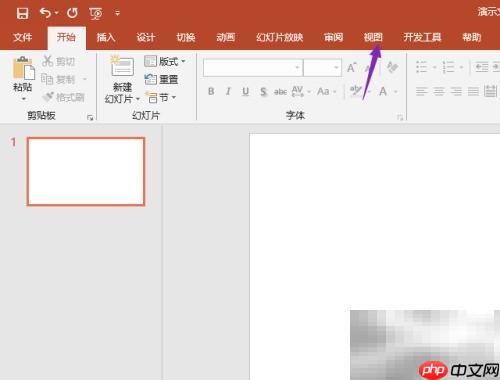Expand the 复制 copy options arrow
The width and height of the screenshot is (500, 380).
(85, 79)
